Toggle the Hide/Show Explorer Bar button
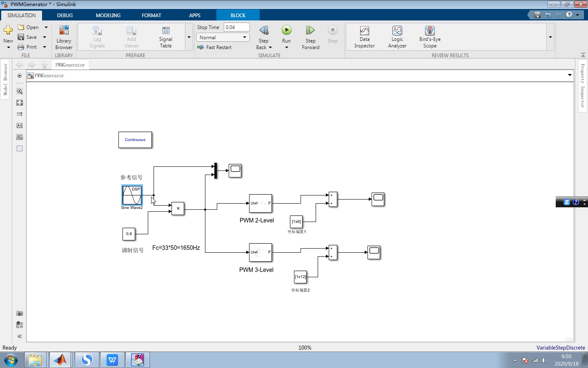The width and height of the screenshot is (588, 368). point(20,76)
